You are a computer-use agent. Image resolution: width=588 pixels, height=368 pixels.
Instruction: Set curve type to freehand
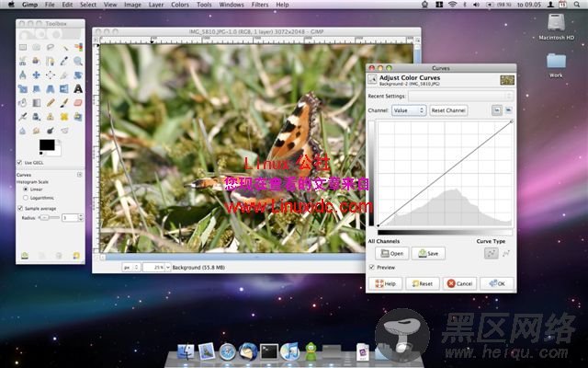[x=506, y=253]
